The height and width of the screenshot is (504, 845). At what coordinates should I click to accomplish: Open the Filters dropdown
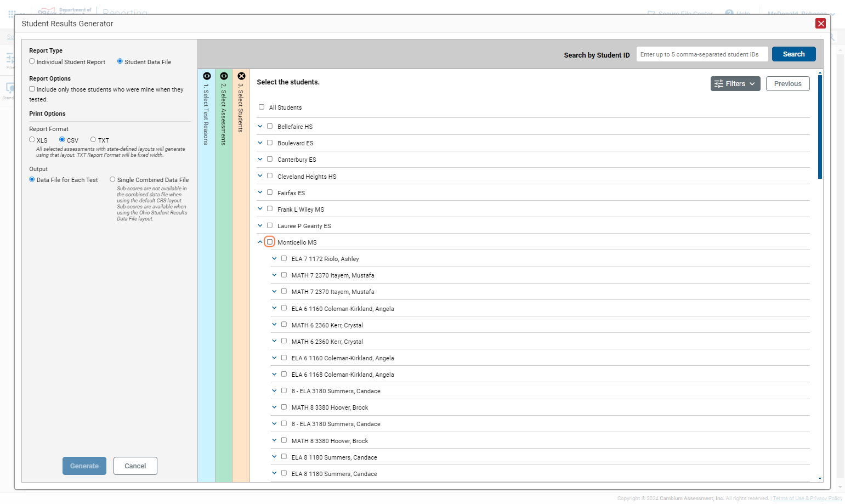click(735, 84)
